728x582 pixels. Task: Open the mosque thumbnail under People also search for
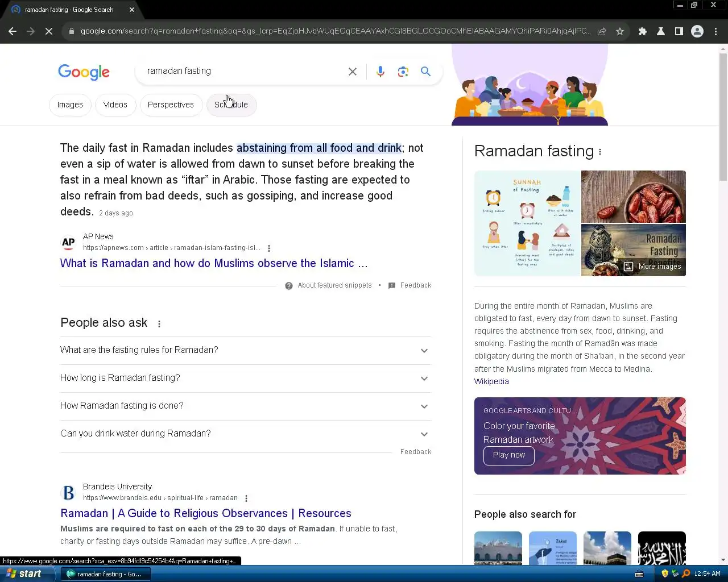(x=498, y=548)
